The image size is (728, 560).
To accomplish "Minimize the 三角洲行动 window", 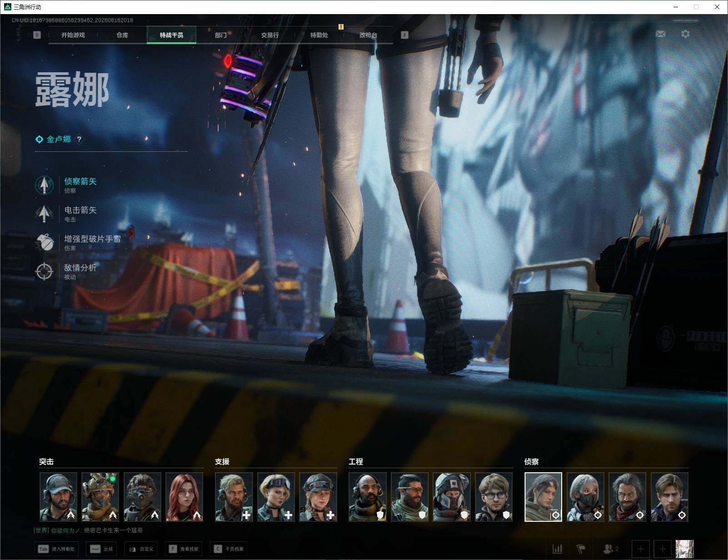I will point(675,7).
